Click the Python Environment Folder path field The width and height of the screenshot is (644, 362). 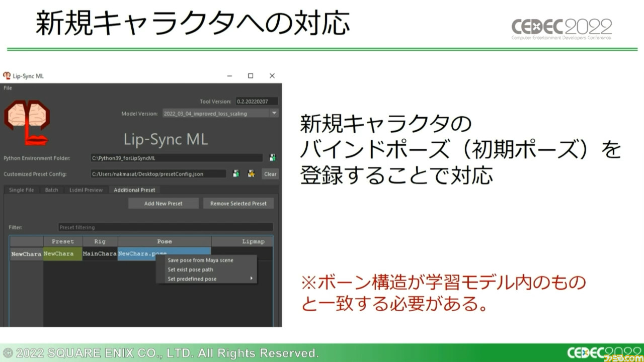(177, 158)
